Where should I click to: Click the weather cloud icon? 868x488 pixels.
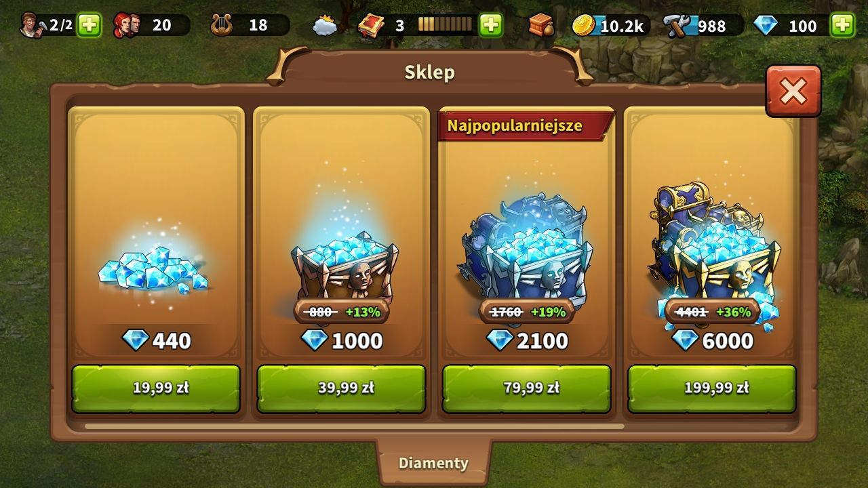325,26
